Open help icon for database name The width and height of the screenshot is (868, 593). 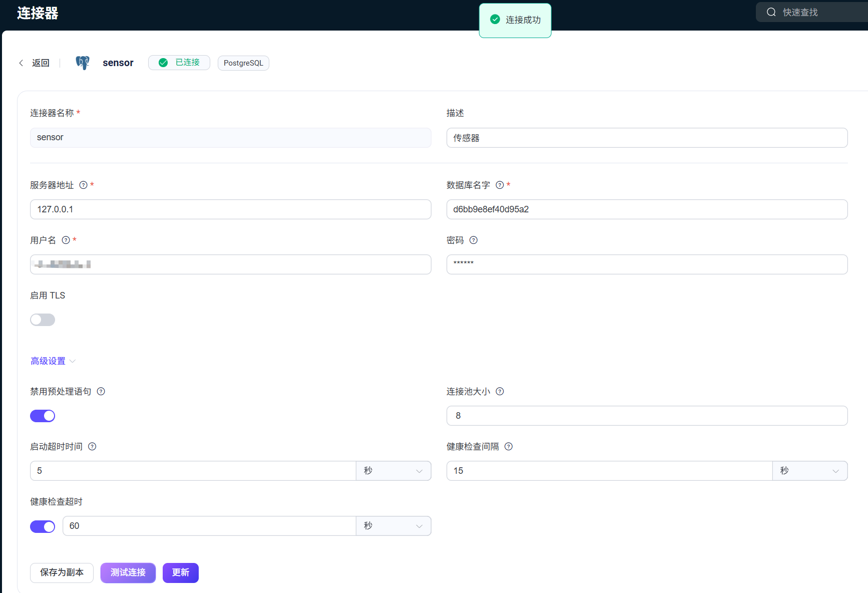coord(500,185)
